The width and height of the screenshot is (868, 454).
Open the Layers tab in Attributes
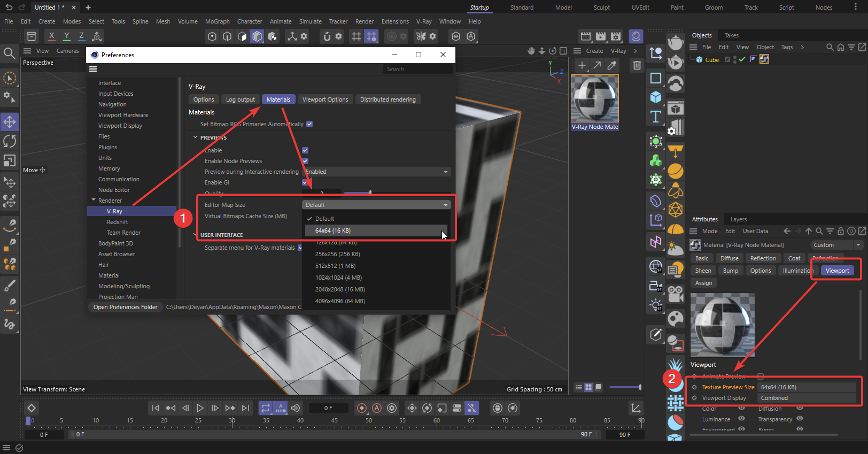point(739,219)
